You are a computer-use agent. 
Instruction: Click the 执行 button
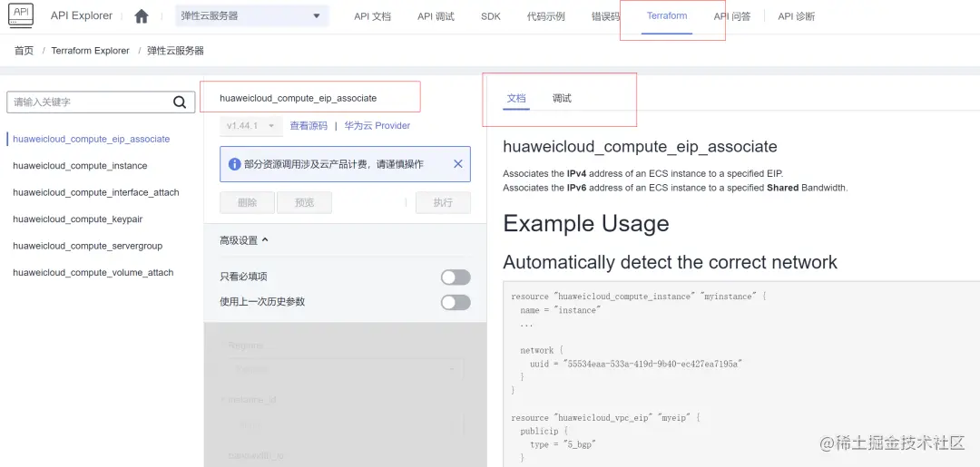[443, 203]
